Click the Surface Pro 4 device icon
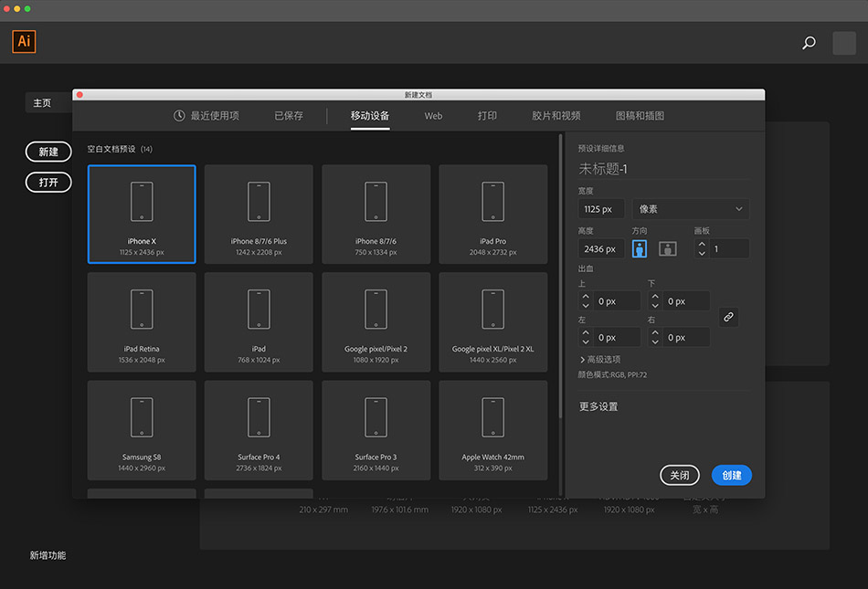The width and height of the screenshot is (868, 589). 259,417
